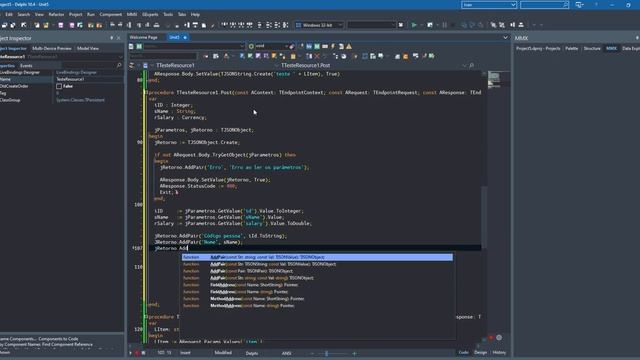
Task: Click the Step Over debug icon
Action: 472,25
